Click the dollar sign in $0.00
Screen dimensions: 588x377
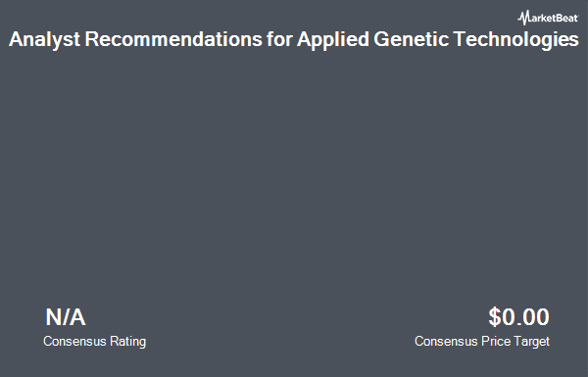495,317
